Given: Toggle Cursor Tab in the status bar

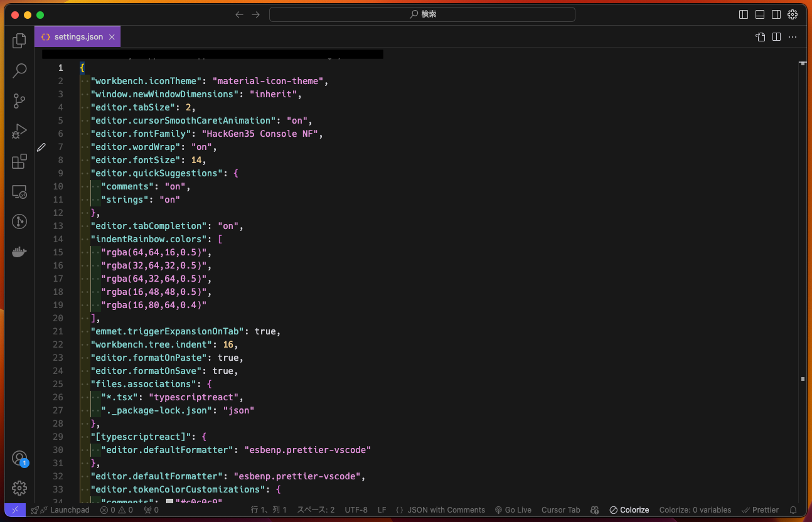Looking at the screenshot, I should point(561,510).
